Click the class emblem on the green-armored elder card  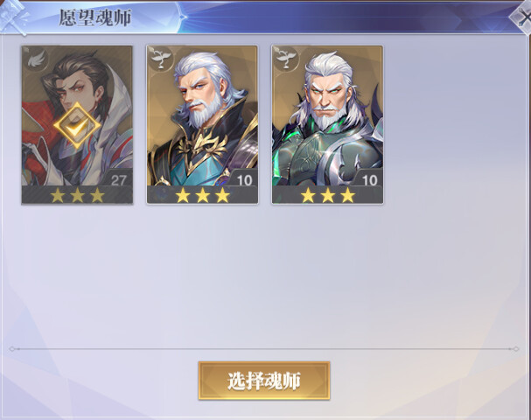[x=286, y=59]
